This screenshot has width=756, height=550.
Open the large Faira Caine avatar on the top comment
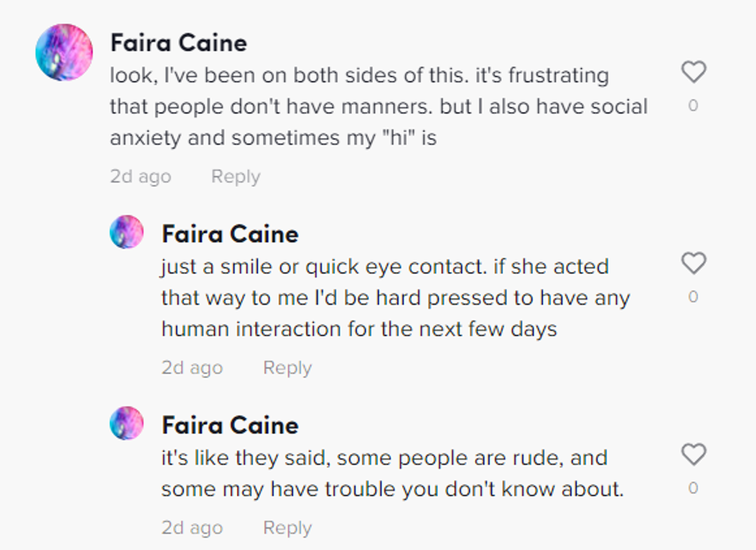(x=64, y=53)
